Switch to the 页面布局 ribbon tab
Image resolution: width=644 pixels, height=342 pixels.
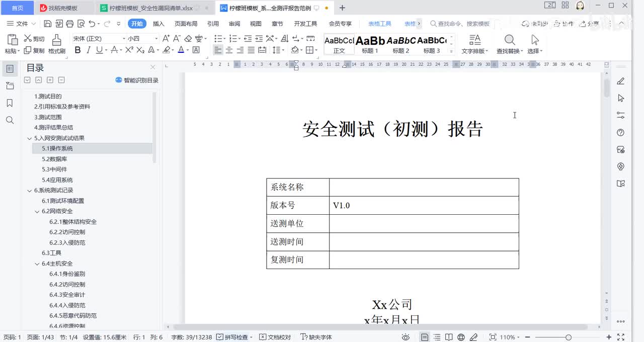tap(186, 24)
